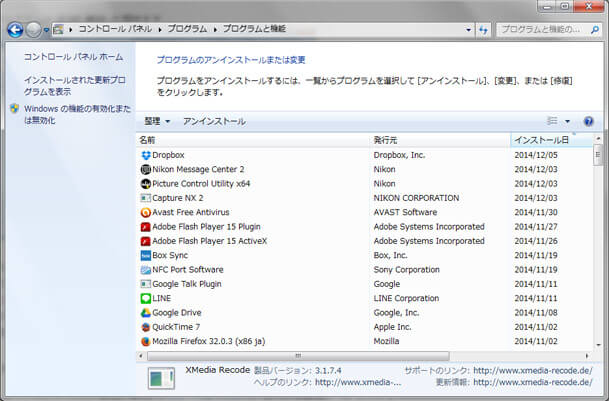
Task: Open コントロール パネル ホーム link
Action: [x=73, y=57]
